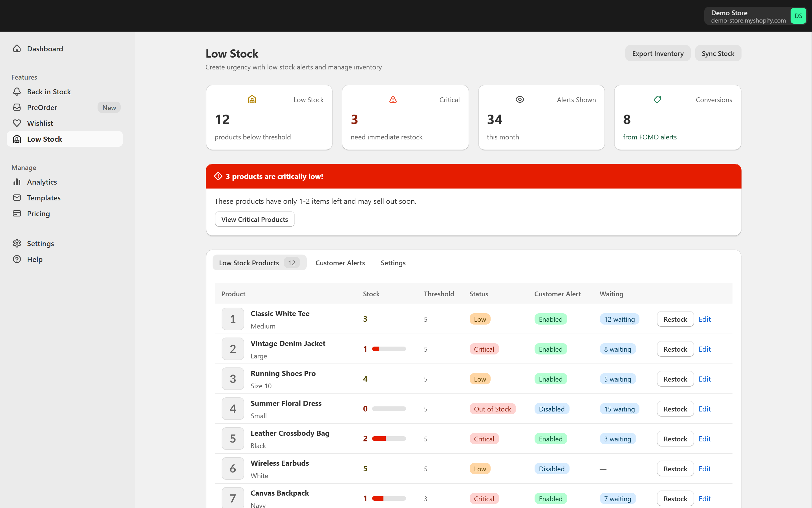Image resolution: width=812 pixels, height=508 pixels.
Task: Select the Low Stock Products tab
Action: (259, 263)
